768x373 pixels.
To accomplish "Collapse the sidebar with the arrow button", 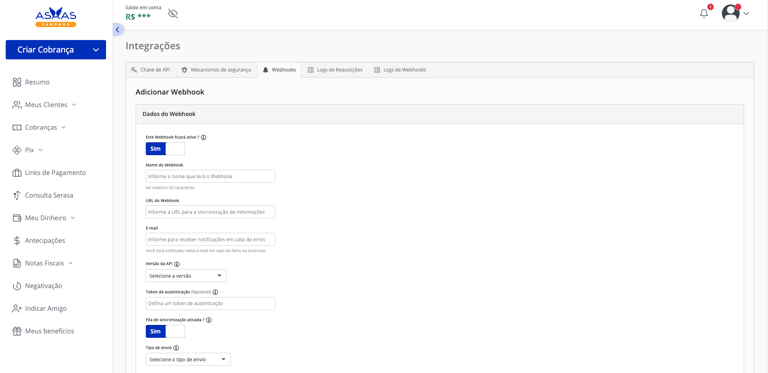I will point(117,30).
